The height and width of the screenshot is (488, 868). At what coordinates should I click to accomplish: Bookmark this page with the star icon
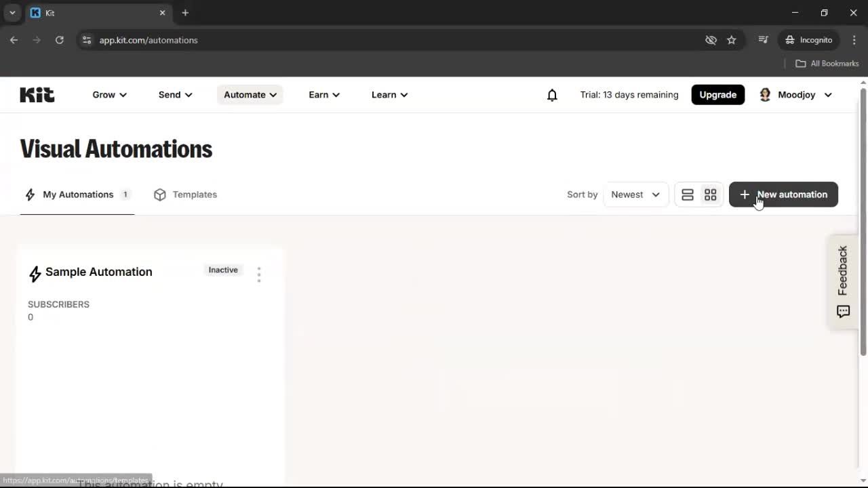pos(732,40)
